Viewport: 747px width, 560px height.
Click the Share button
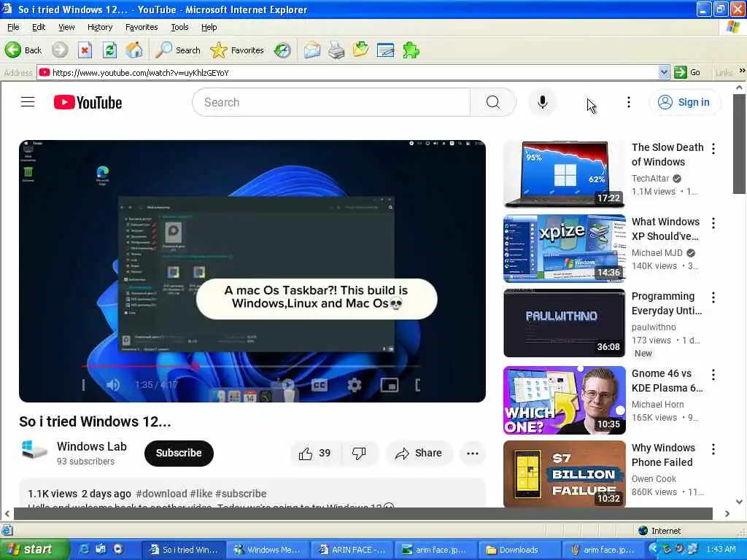[419, 454]
